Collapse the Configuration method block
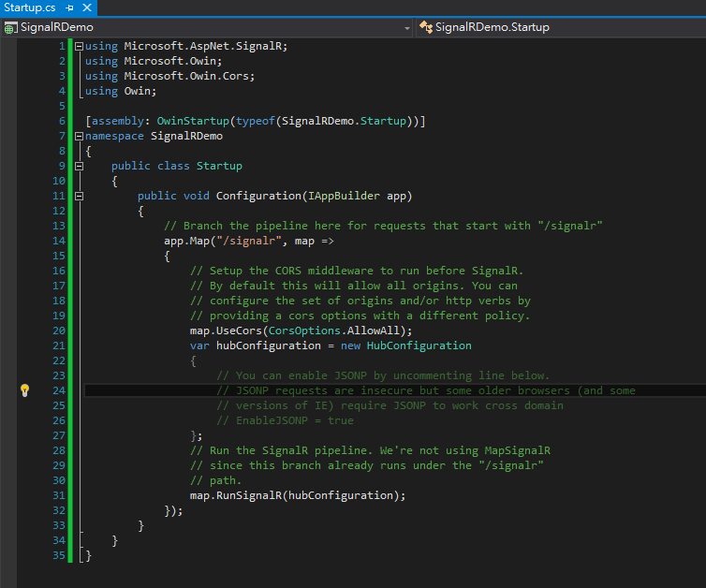The height and width of the screenshot is (588, 706). click(79, 196)
